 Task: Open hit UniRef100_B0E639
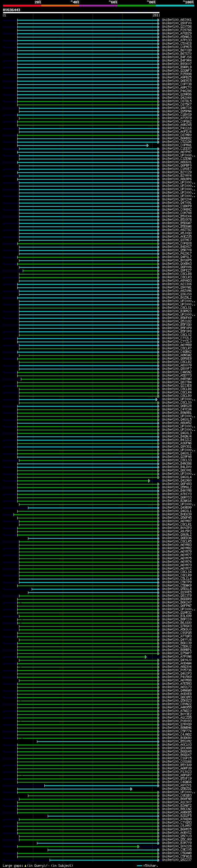[x=176, y=515]
